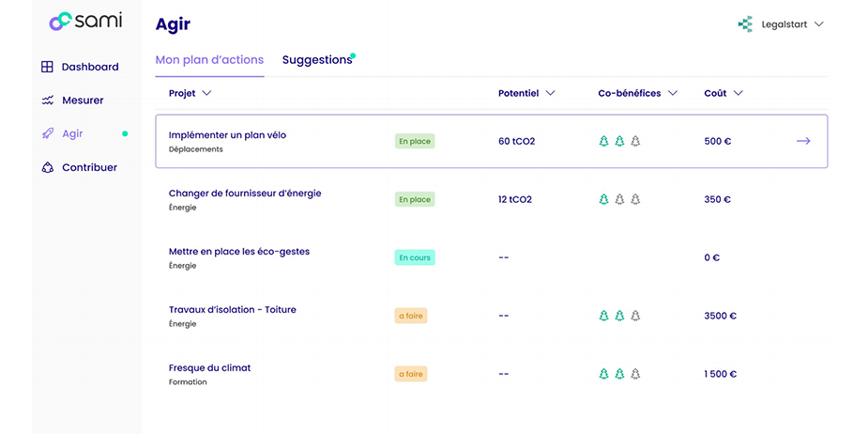This screenshot has width=868, height=434.
Task: Click the Dashboard grid icon in sidebar
Action: 48,67
